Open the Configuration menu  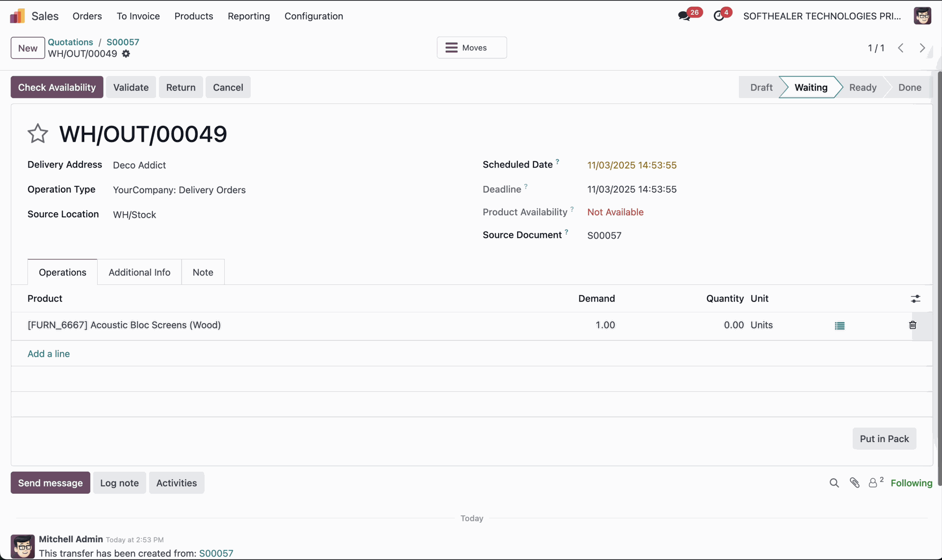(314, 16)
